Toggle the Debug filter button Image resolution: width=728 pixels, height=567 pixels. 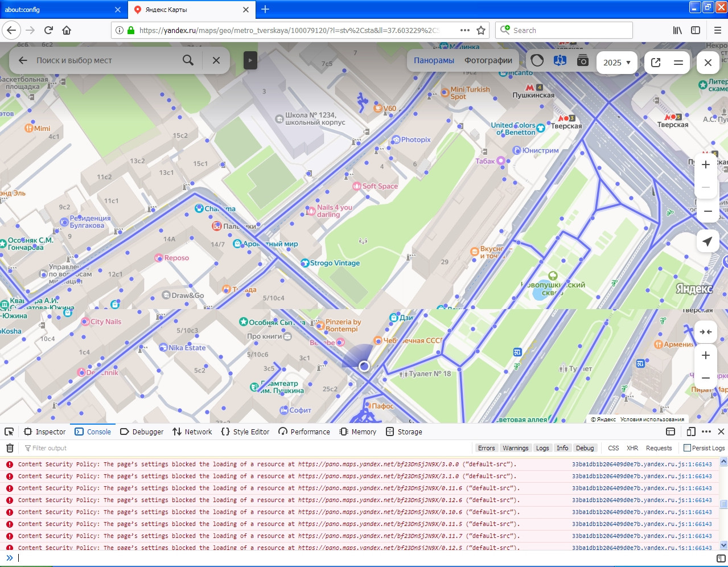(585, 448)
